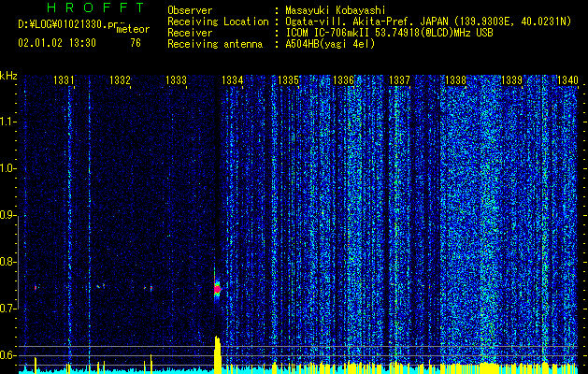588x374 pixels.
Task: Click the kHz axis unit label
Action: (x=8, y=76)
